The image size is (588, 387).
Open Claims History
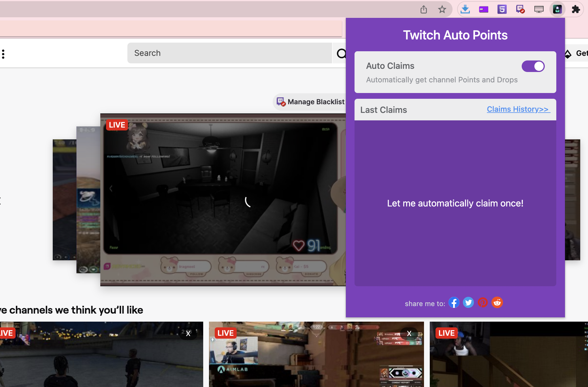click(x=518, y=109)
